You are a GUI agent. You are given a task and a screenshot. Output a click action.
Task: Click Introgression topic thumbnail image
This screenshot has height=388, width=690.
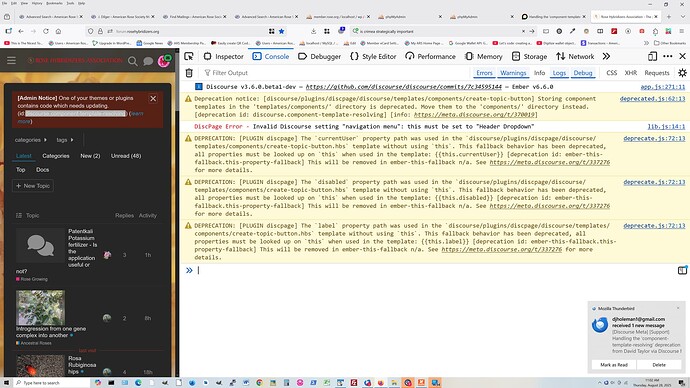40,307
